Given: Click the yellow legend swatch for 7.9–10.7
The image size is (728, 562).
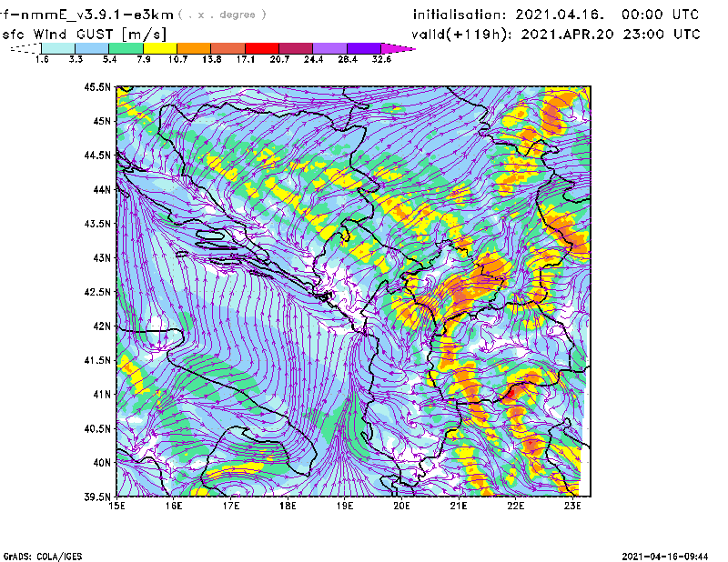Looking at the screenshot, I should 160,48.
